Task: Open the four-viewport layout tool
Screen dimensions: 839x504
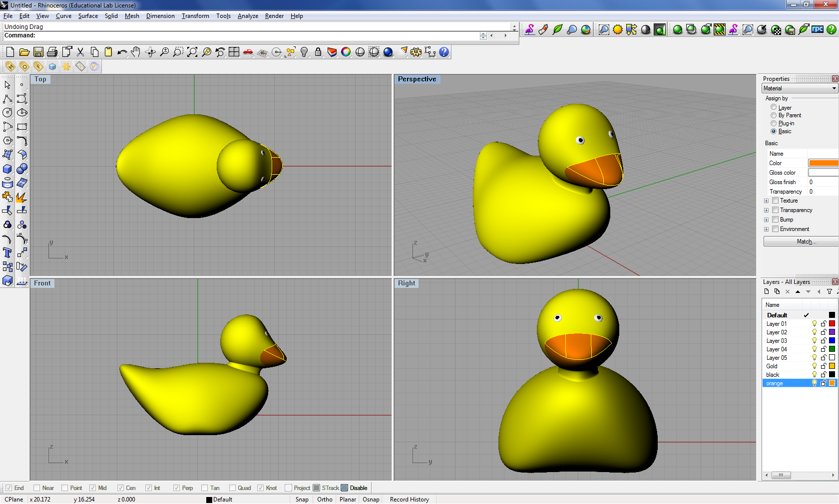Action: [x=234, y=52]
